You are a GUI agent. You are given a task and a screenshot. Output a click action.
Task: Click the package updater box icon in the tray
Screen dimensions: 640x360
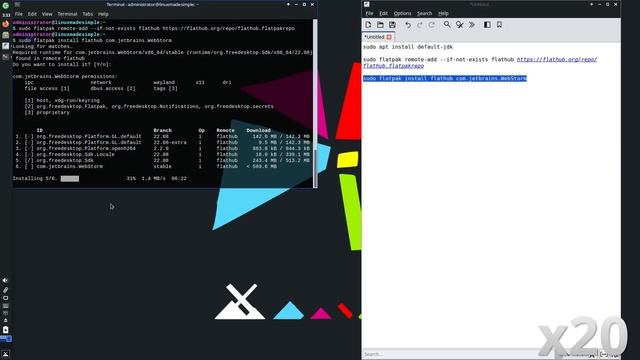5,330
